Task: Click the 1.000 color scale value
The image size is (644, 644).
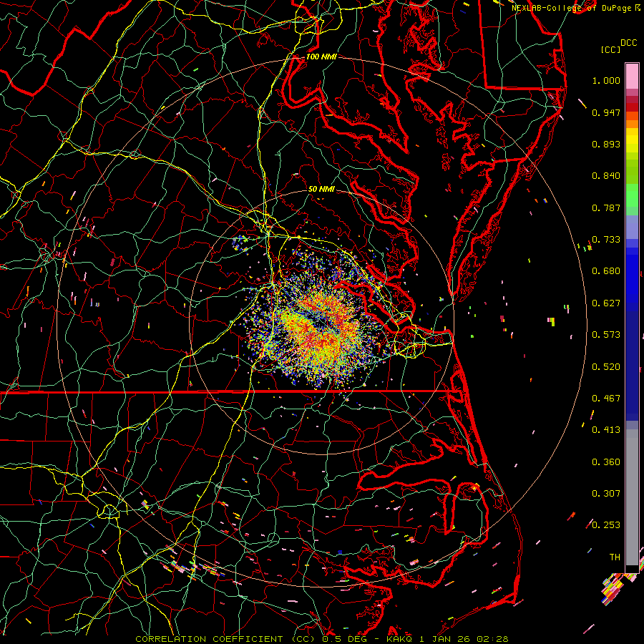Action: (606, 80)
